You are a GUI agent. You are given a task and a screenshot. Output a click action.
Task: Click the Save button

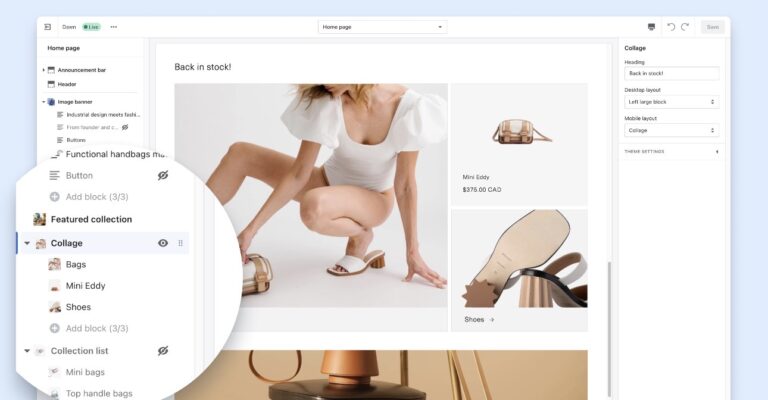click(x=713, y=27)
